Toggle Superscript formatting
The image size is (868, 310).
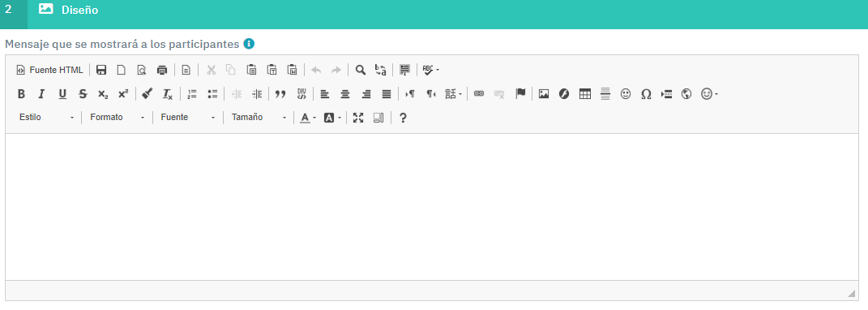click(123, 93)
